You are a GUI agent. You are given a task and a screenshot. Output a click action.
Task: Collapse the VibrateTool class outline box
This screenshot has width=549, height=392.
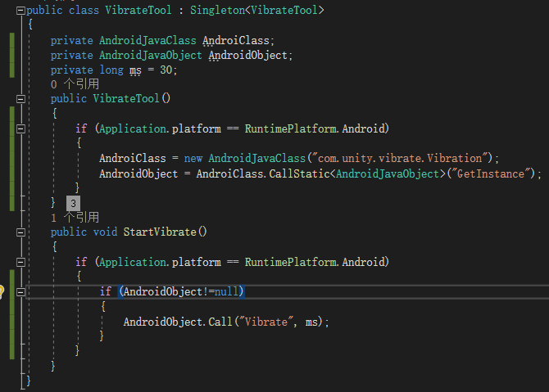21,11
